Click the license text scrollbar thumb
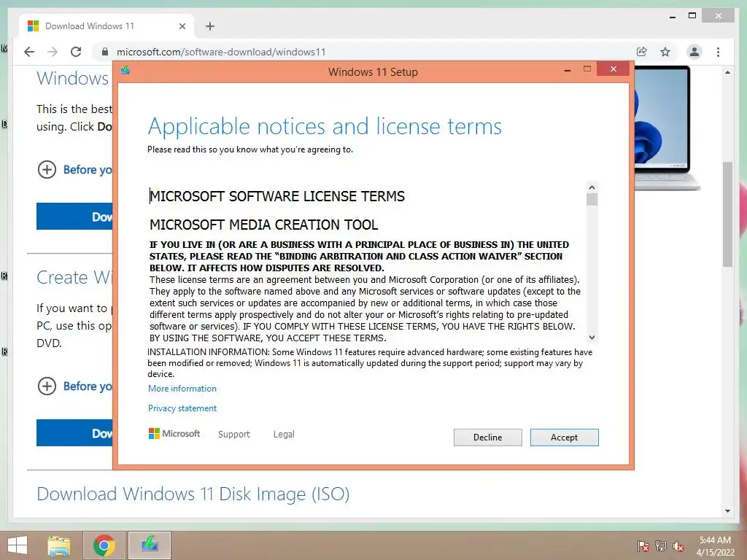The width and height of the screenshot is (747, 560). tap(592, 200)
